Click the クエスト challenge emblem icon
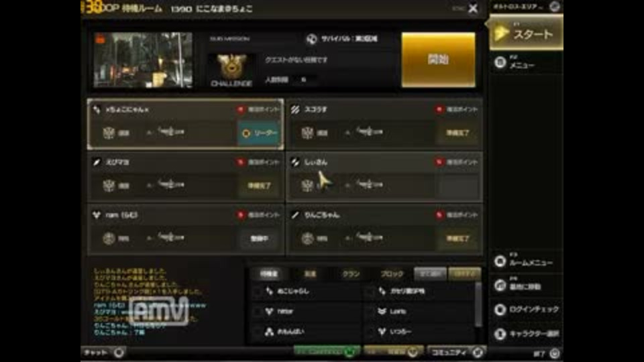Viewport: 644px width, 362px height. click(x=231, y=66)
